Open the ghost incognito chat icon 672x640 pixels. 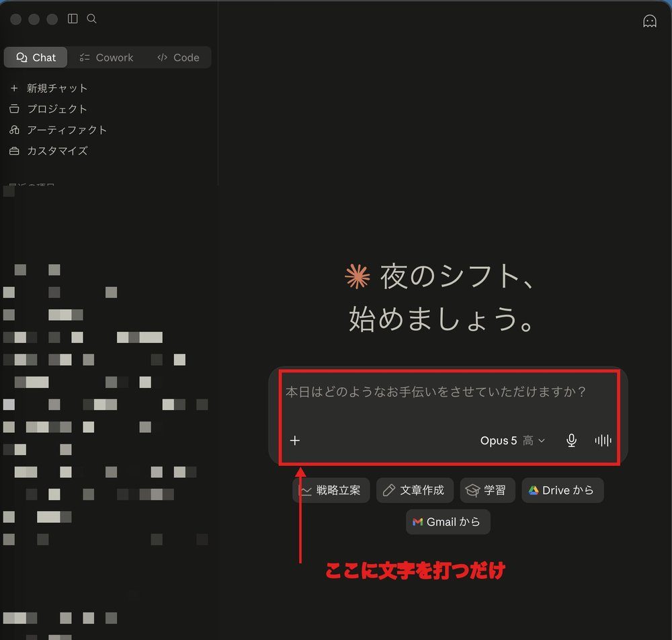click(x=649, y=21)
